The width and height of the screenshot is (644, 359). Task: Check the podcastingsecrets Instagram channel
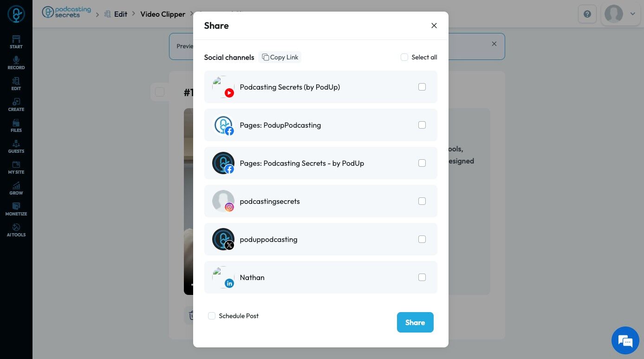pyautogui.click(x=422, y=201)
